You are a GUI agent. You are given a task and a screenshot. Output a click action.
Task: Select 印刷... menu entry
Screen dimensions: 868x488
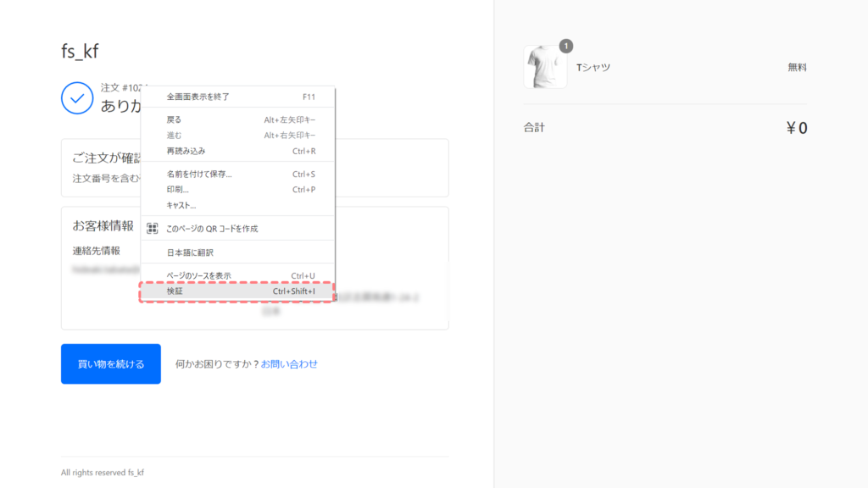[x=237, y=190]
